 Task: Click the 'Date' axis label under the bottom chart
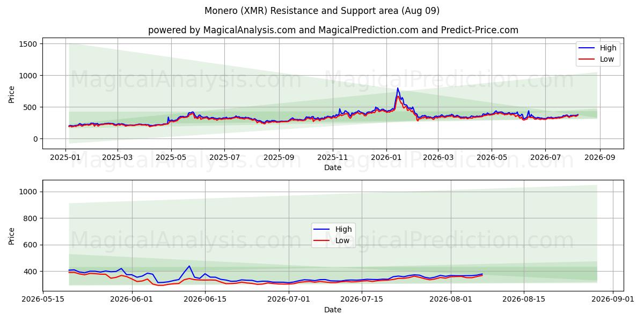(333, 310)
